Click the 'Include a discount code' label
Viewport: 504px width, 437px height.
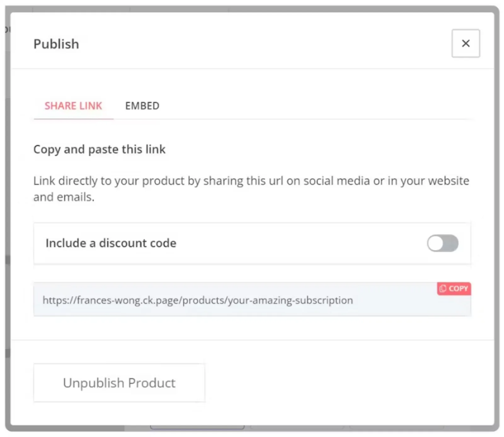point(111,243)
